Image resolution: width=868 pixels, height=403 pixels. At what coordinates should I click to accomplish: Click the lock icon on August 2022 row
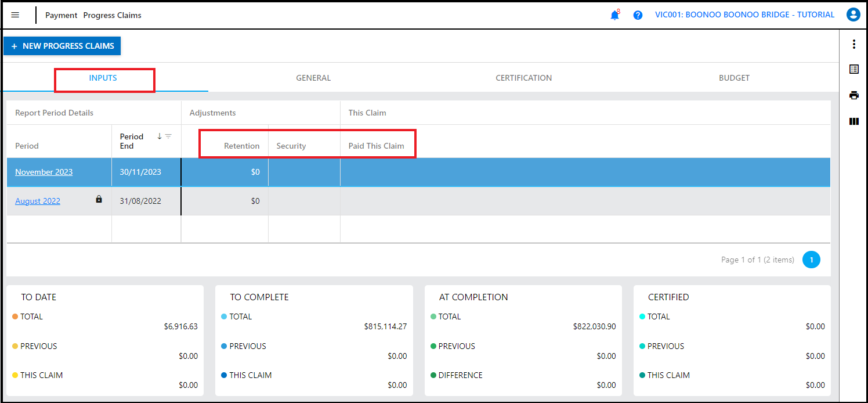[99, 199]
